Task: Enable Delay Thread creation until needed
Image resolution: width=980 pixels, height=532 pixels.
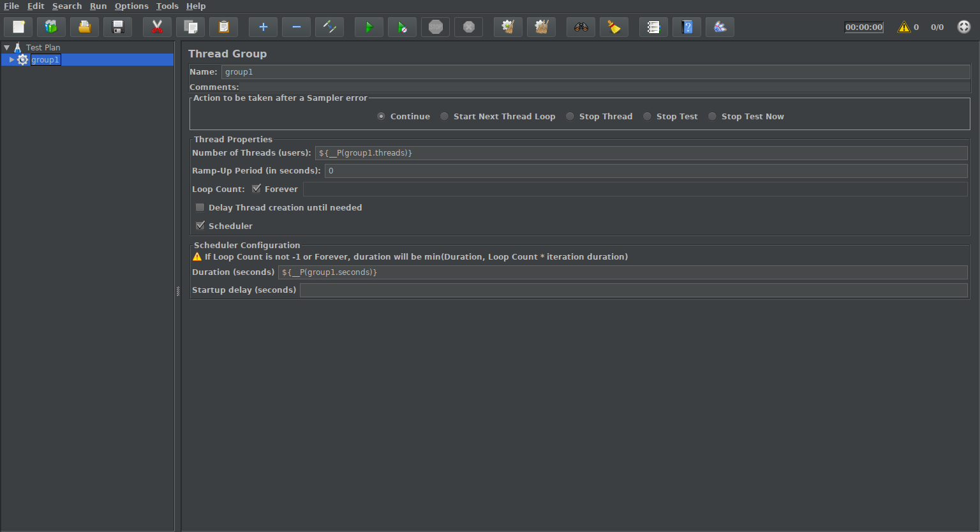Action: tap(200, 207)
